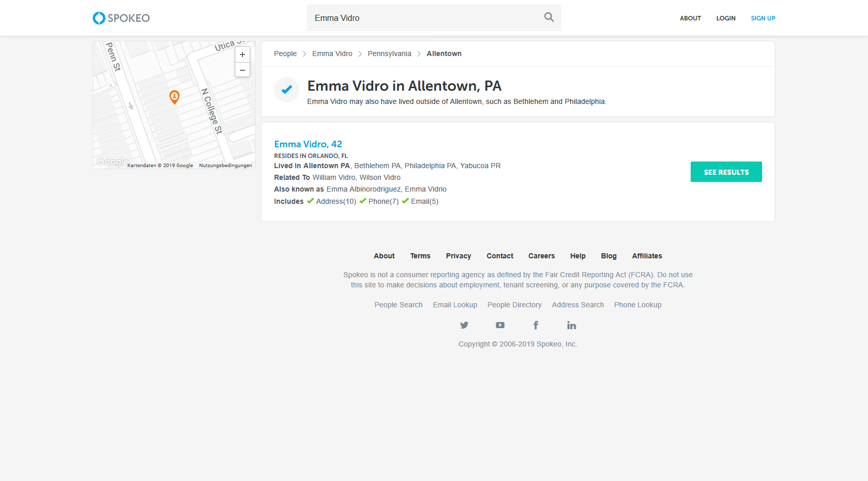The width and height of the screenshot is (868, 481).
Task: Click 'Copyright © 2006-2019 Spokeo, Inc.' text
Action: coord(518,344)
